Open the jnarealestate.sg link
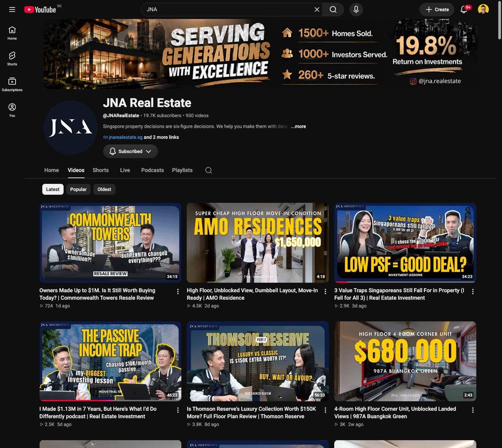502x448 pixels. pos(125,137)
